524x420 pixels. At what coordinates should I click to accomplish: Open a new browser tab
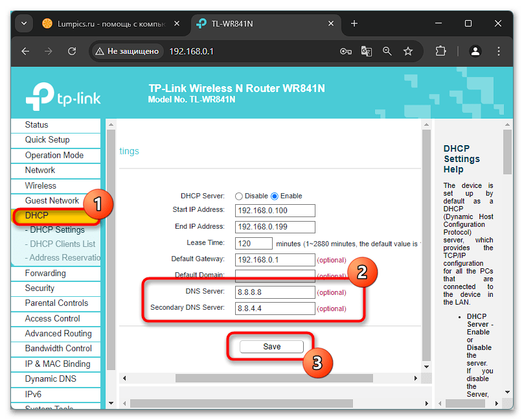coord(354,23)
